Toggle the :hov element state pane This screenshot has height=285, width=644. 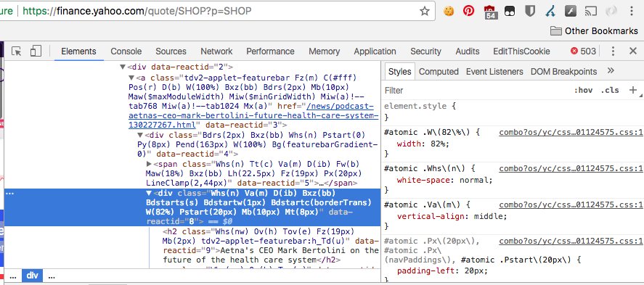pos(583,90)
